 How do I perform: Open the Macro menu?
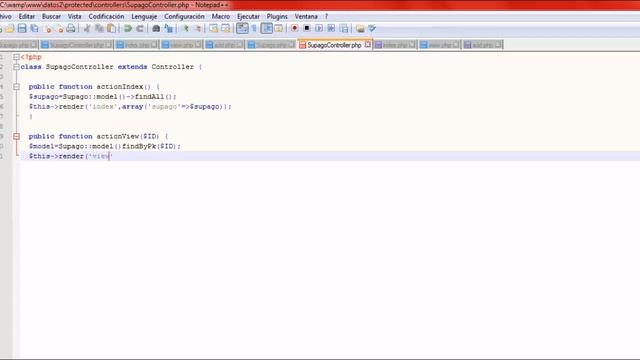pyautogui.click(x=221, y=16)
